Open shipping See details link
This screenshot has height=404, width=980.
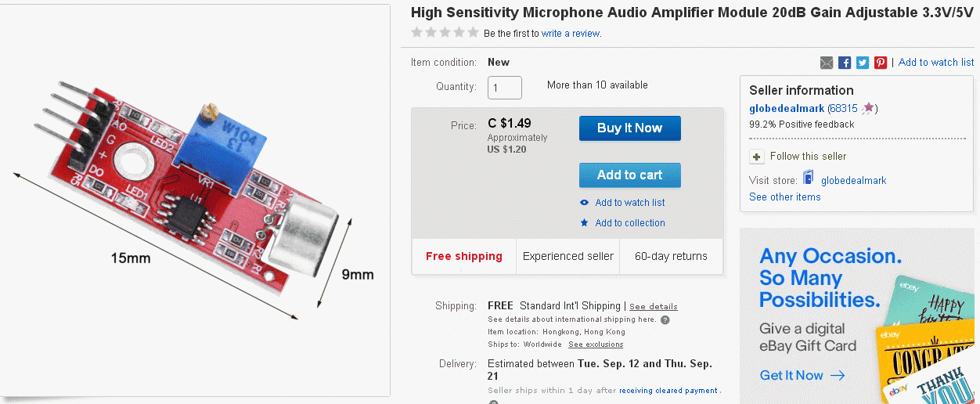click(654, 306)
